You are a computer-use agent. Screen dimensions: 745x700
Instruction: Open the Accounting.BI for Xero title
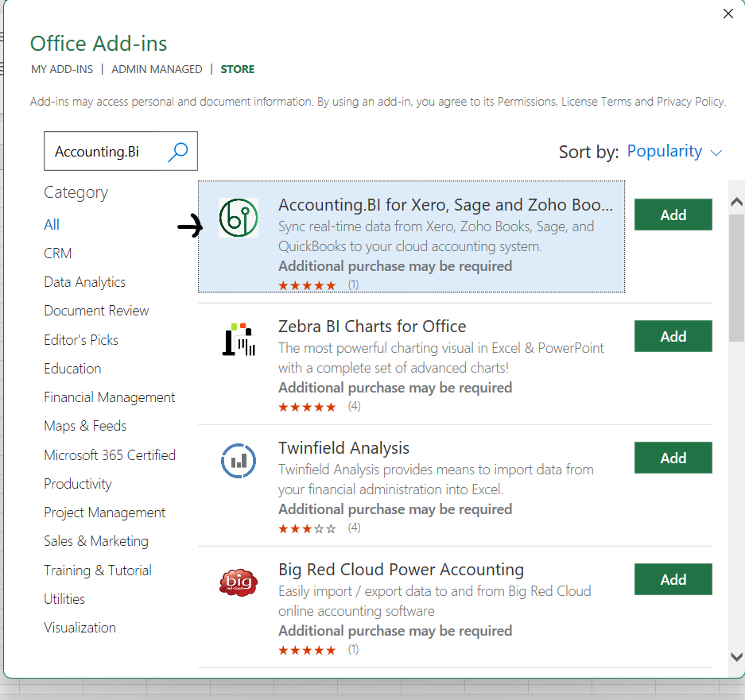[446, 205]
